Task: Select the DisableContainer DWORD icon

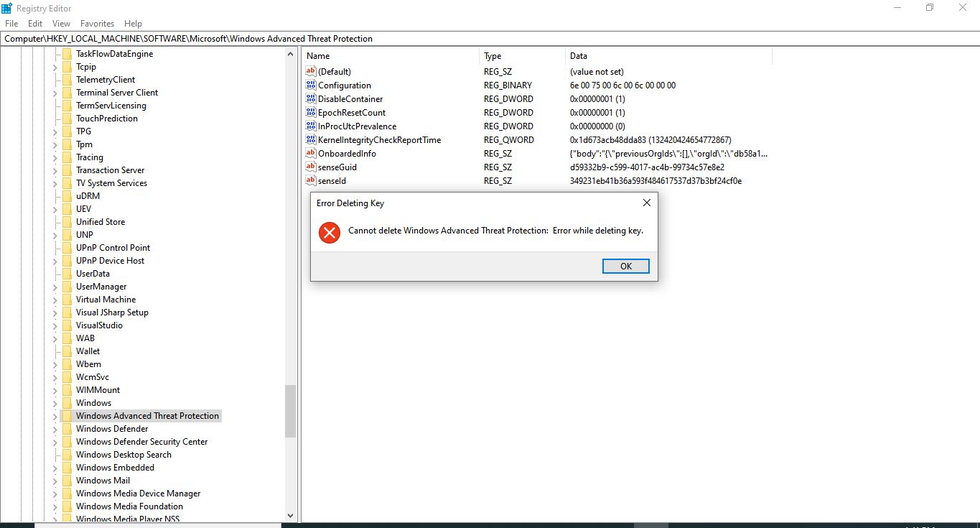Action: (310, 98)
